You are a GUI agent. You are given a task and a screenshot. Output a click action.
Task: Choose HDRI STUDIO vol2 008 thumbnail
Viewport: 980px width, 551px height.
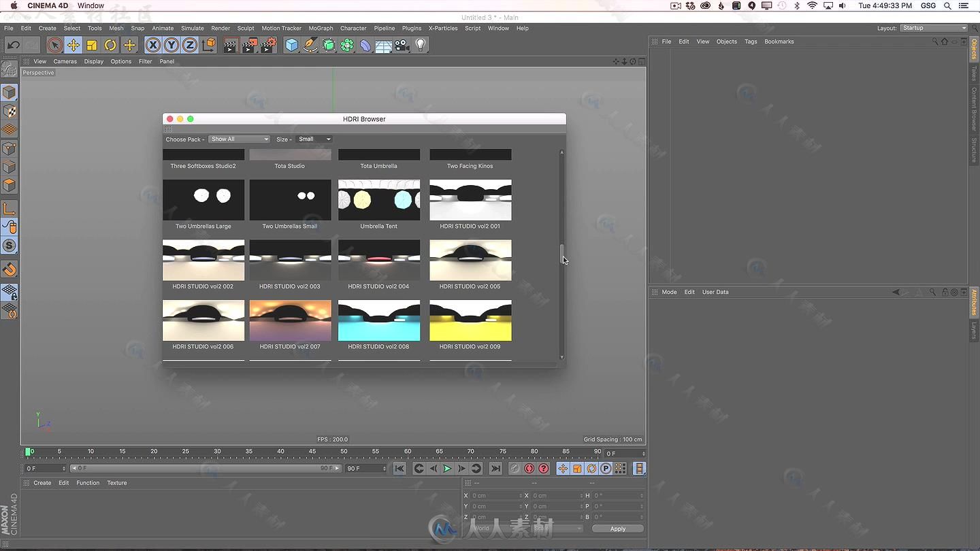tap(379, 320)
